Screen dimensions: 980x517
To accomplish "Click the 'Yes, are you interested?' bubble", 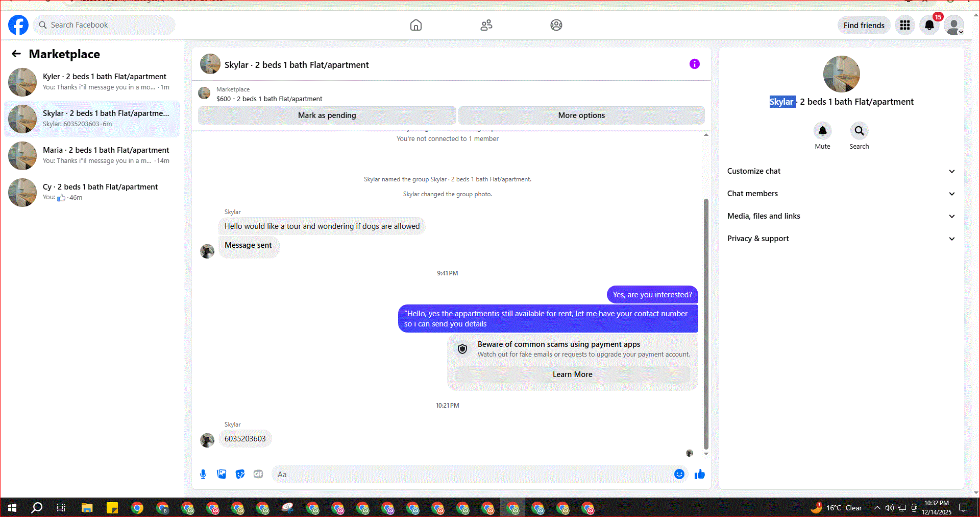I will click(652, 295).
